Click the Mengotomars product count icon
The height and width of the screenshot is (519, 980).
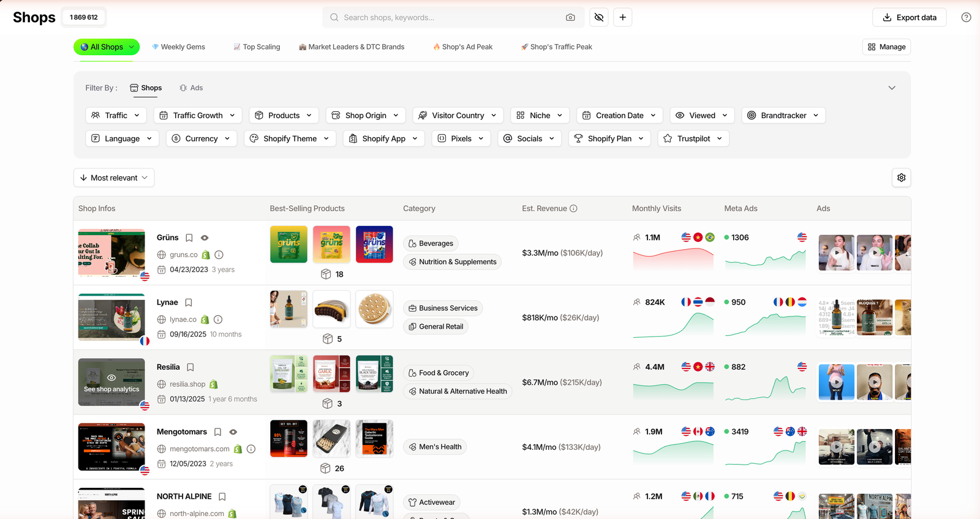pos(326,468)
